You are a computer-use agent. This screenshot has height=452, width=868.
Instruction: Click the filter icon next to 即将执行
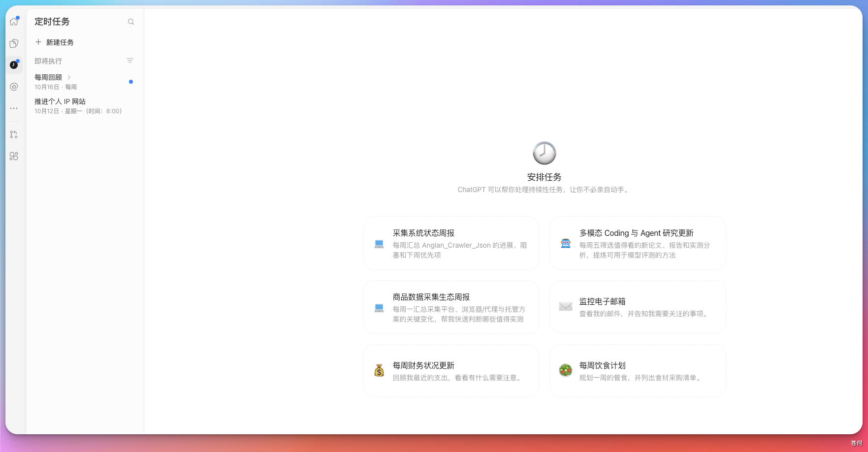point(130,61)
